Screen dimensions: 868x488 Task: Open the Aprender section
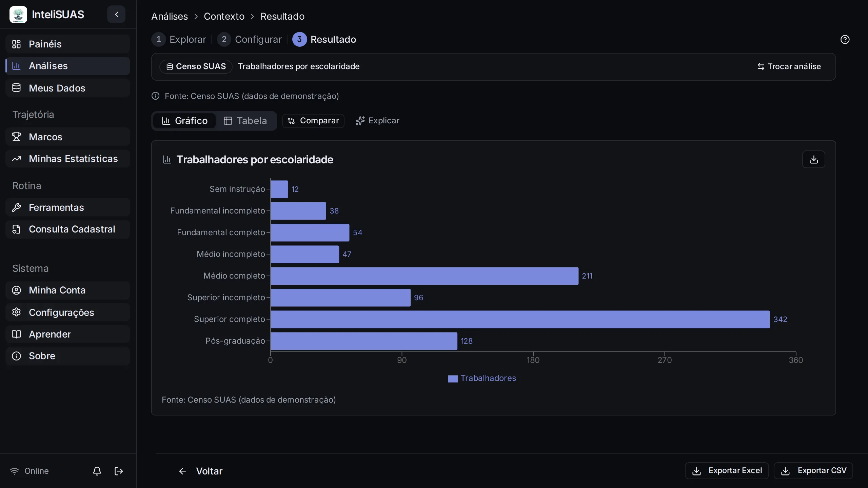coord(68,334)
